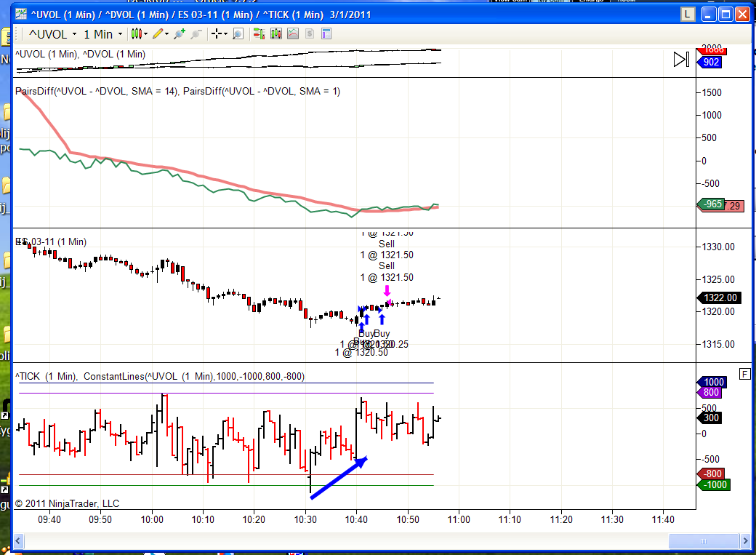
Task: Click the horizontal scrollbar thumb
Action: coord(704,540)
